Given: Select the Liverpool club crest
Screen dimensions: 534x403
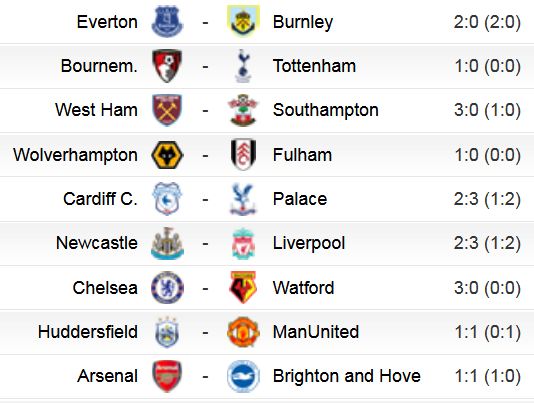Looking at the screenshot, I should click(x=243, y=243).
